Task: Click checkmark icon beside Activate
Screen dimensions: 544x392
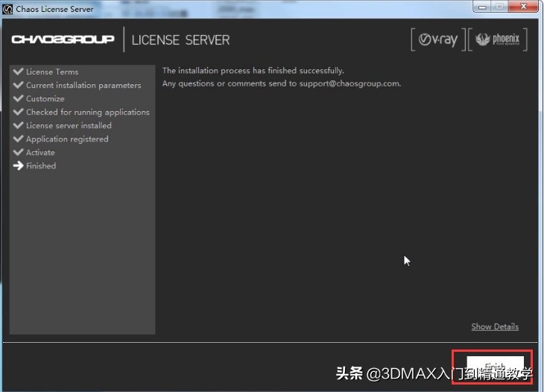Action: pos(18,152)
